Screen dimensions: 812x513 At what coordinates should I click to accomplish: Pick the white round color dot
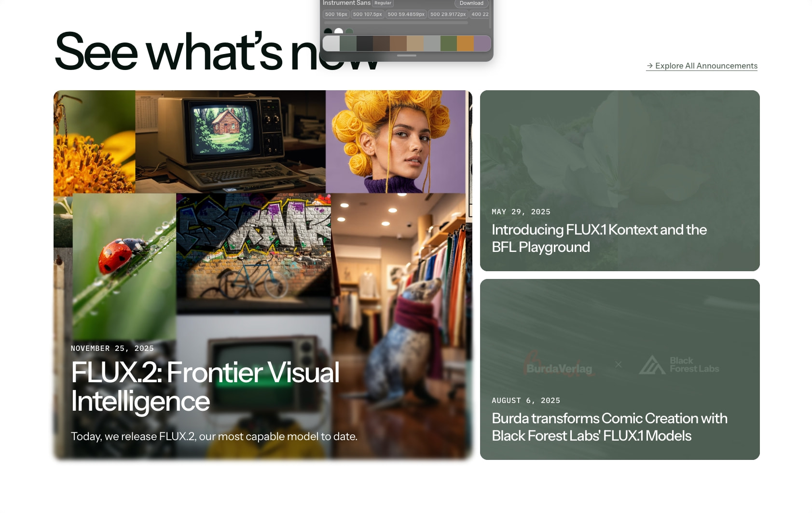339,32
